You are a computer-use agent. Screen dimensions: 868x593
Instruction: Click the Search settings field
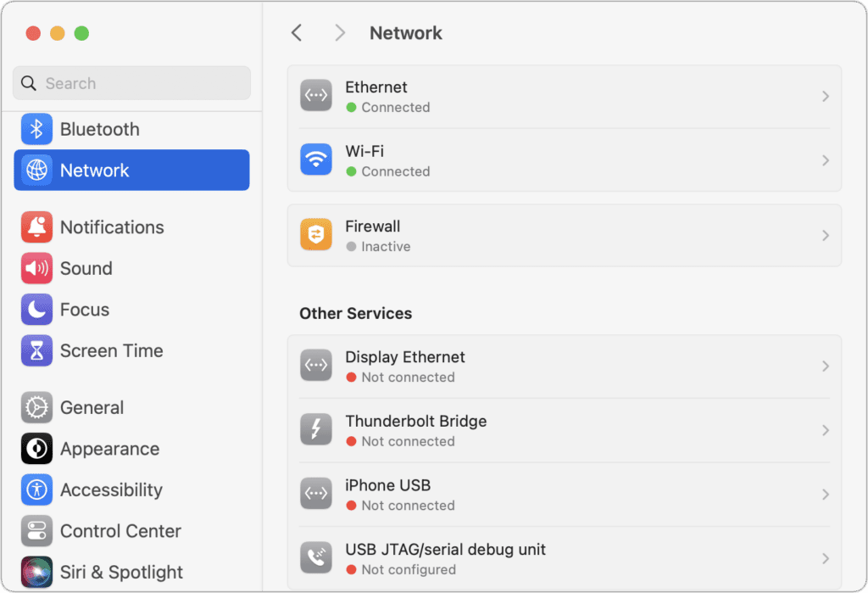coord(131,83)
